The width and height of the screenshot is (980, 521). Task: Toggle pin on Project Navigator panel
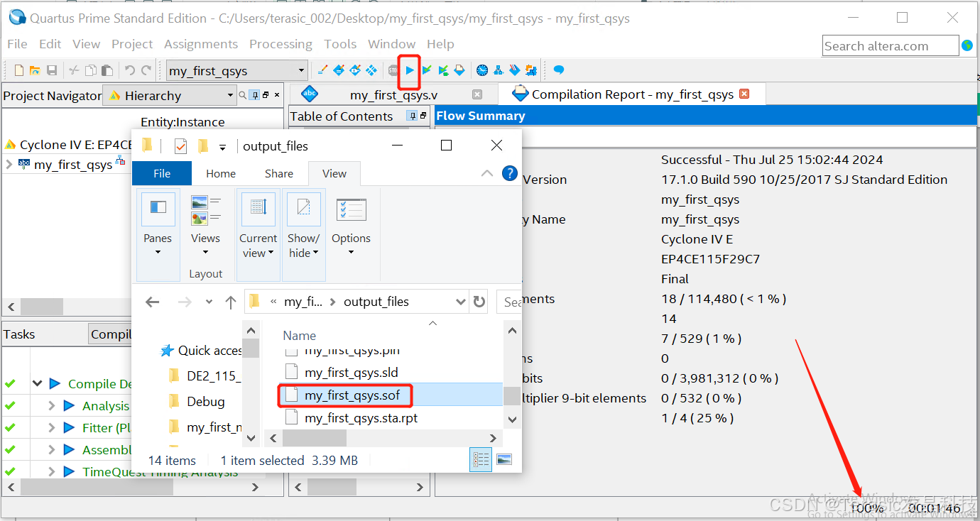coord(255,95)
